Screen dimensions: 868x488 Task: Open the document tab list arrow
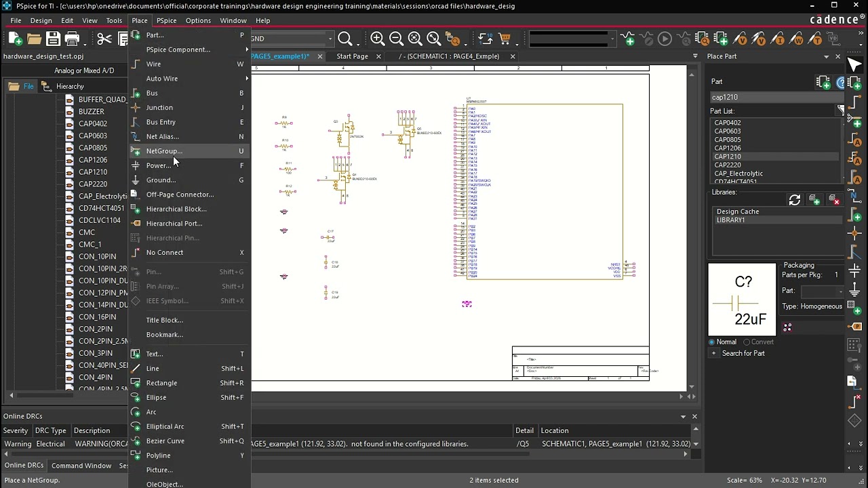point(695,56)
